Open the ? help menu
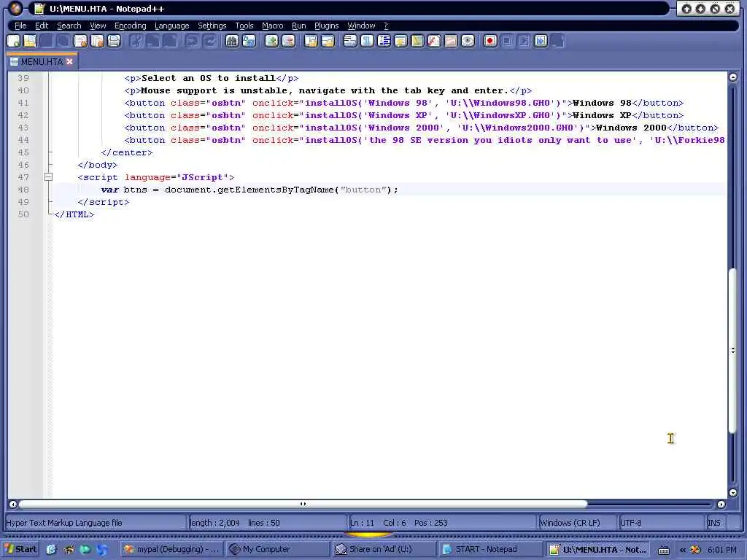 coord(386,26)
